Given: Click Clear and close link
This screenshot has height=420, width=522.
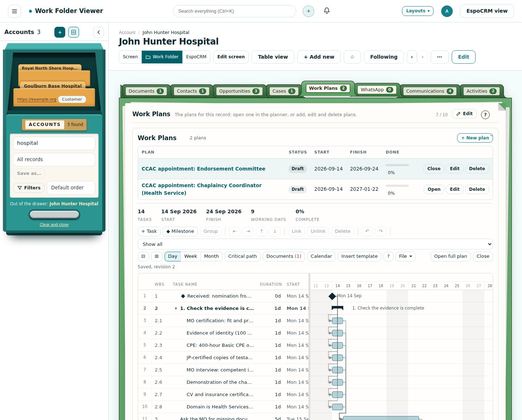Looking at the screenshot, I should pos(54,224).
